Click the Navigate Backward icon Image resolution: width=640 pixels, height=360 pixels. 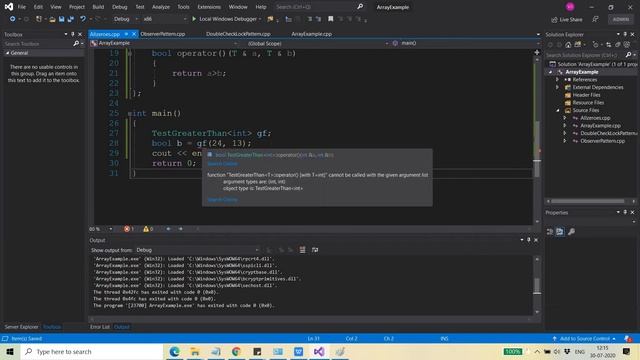(x=13, y=19)
